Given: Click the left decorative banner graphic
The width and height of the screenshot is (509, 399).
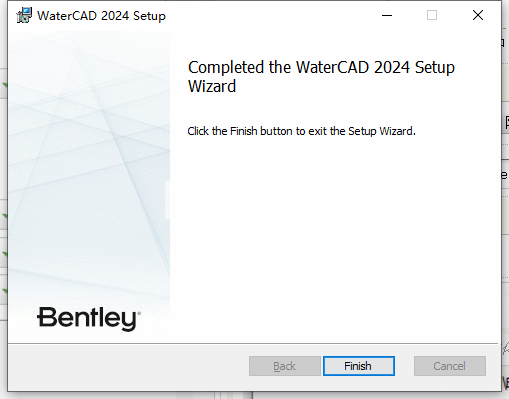Looking at the screenshot, I should point(89,167).
